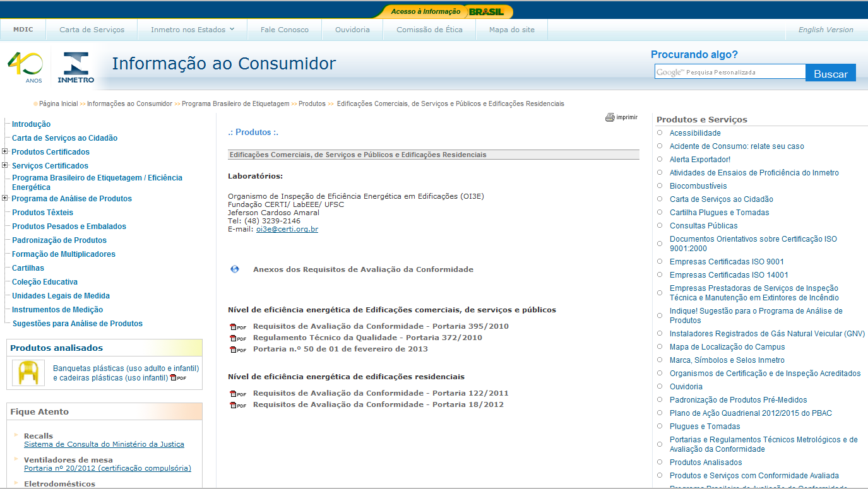
Task: Select Padronização de Produtos in sidebar
Action: point(59,240)
